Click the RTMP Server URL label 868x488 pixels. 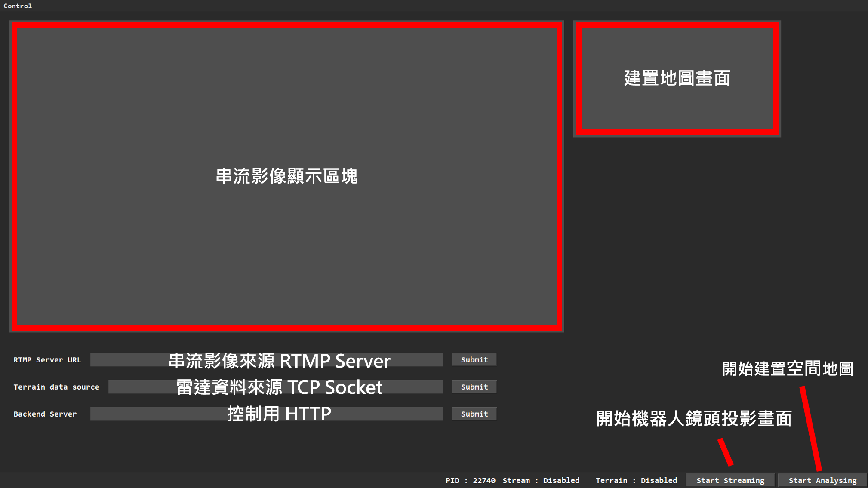click(x=47, y=360)
